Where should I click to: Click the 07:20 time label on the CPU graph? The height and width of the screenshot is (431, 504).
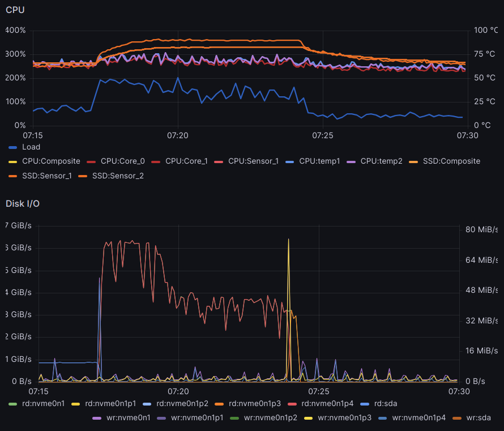click(178, 135)
